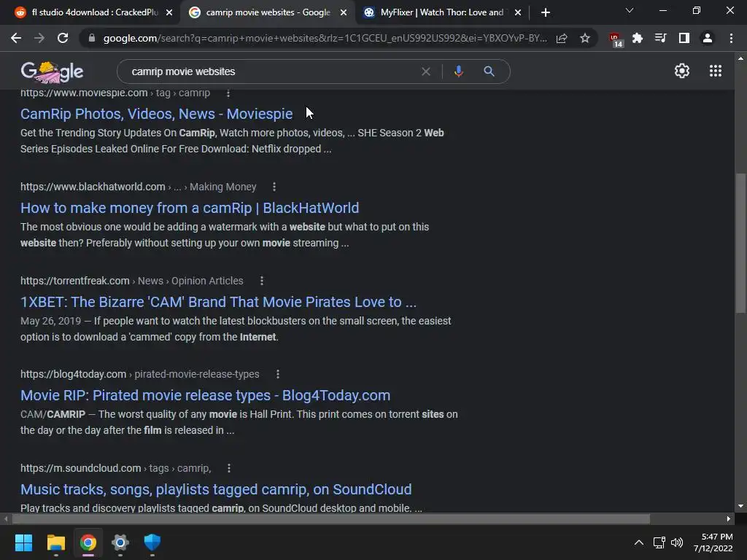Close the camrip movie websites tab
The height and width of the screenshot is (560, 747).
click(344, 12)
